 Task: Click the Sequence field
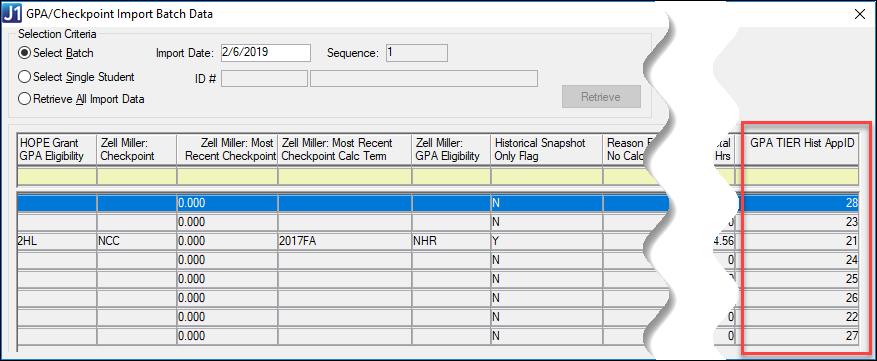click(416, 53)
